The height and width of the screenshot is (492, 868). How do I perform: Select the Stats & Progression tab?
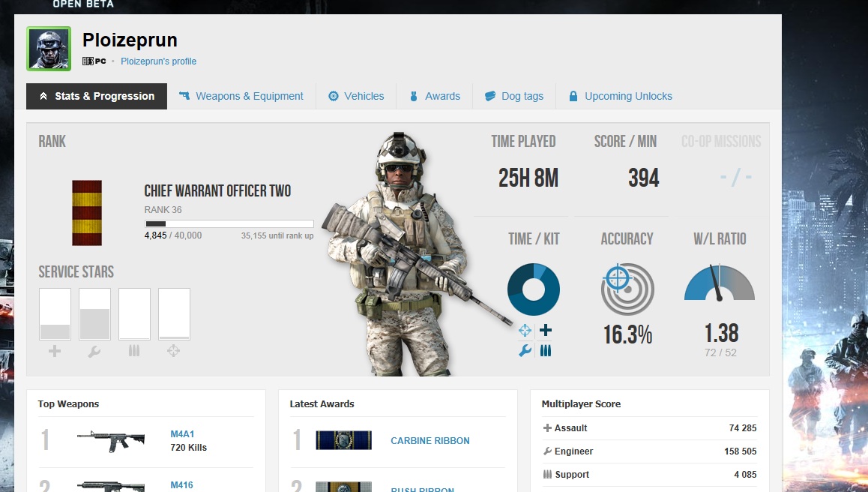(x=97, y=97)
